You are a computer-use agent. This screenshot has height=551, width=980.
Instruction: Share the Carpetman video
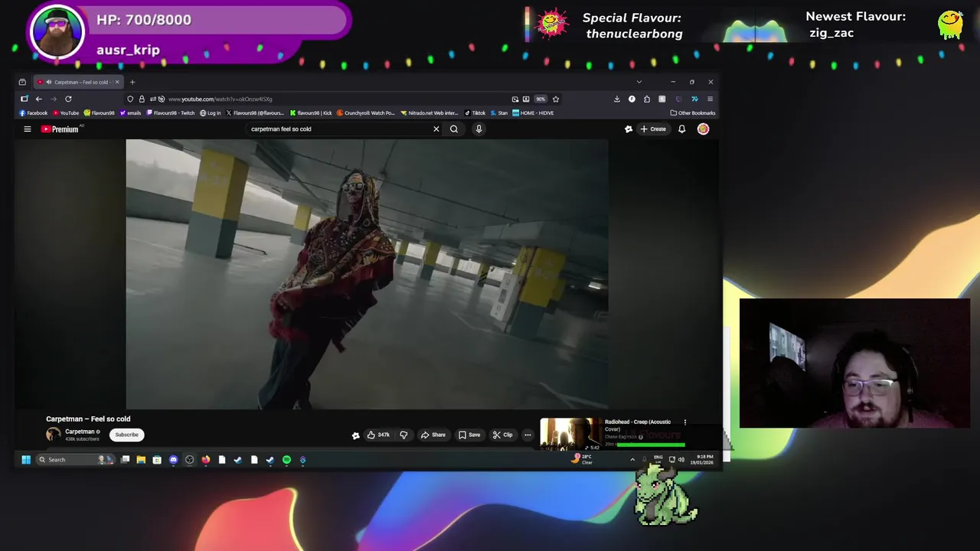(433, 435)
